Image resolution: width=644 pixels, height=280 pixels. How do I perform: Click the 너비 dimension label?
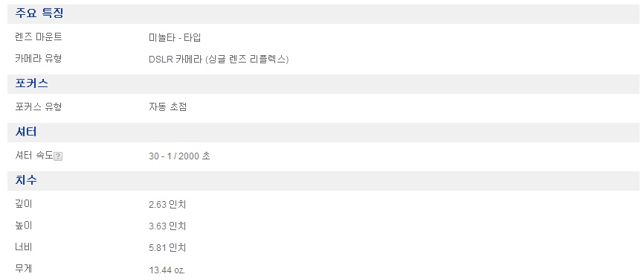[23, 247]
